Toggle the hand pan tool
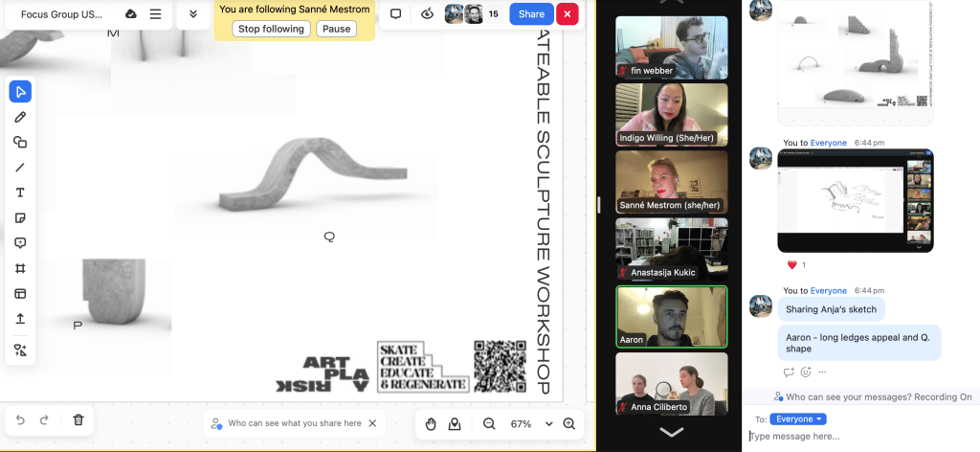The image size is (980, 452). click(x=431, y=423)
